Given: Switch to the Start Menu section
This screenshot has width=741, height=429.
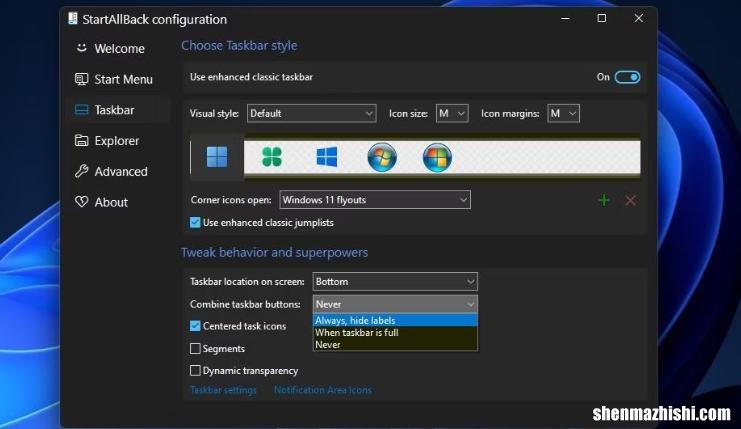Looking at the screenshot, I should coord(123,79).
